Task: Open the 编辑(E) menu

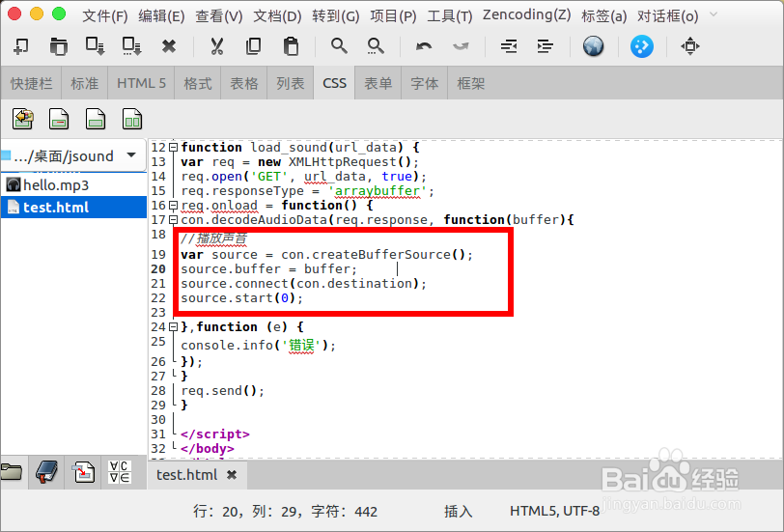Action: coord(161,16)
